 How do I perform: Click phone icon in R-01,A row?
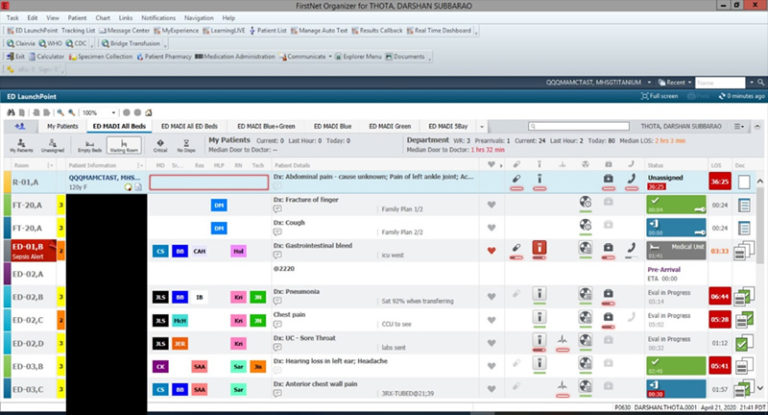tap(630, 179)
